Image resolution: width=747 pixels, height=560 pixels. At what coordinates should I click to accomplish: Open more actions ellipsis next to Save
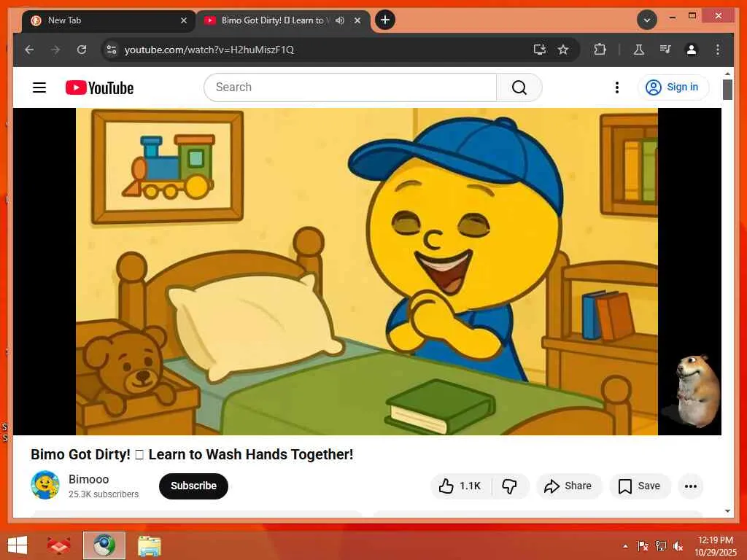tap(690, 486)
